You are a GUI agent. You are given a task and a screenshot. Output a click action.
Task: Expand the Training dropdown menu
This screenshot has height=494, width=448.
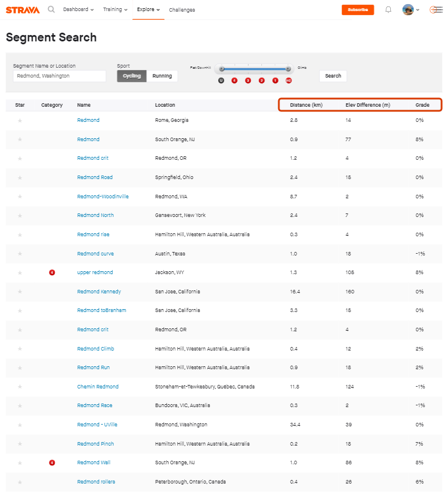pos(115,10)
